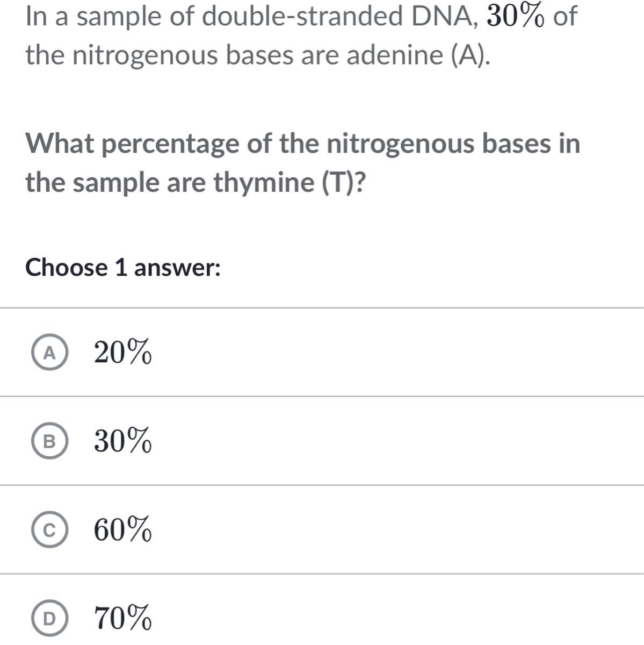Viewport: 644px width, 645px height.
Task: Click the 20% answer text
Action: click(x=122, y=353)
